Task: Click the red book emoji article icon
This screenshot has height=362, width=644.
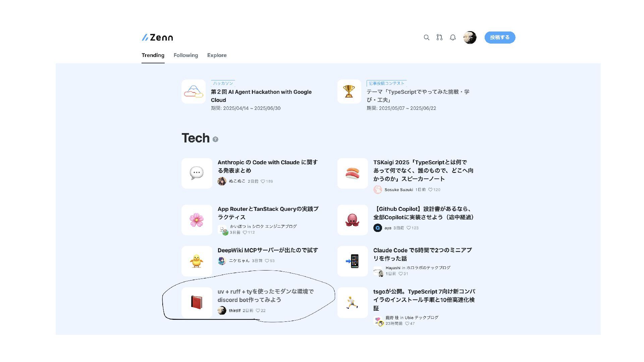Action: pyautogui.click(x=197, y=302)
